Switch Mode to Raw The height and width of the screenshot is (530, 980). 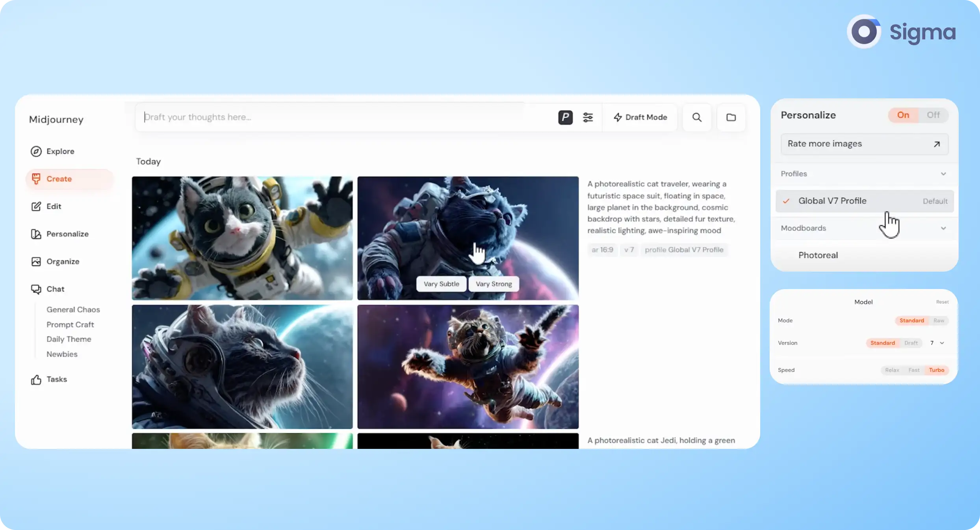pos(939,321)
